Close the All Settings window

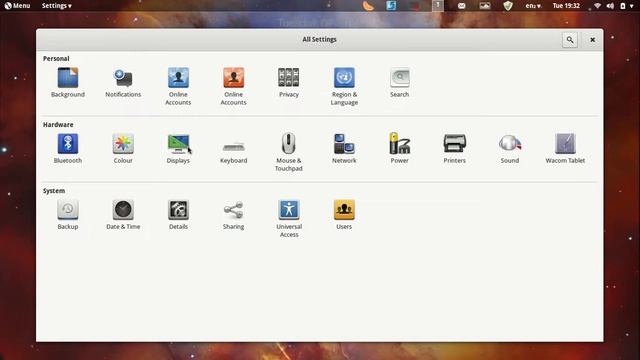(592, 40)
